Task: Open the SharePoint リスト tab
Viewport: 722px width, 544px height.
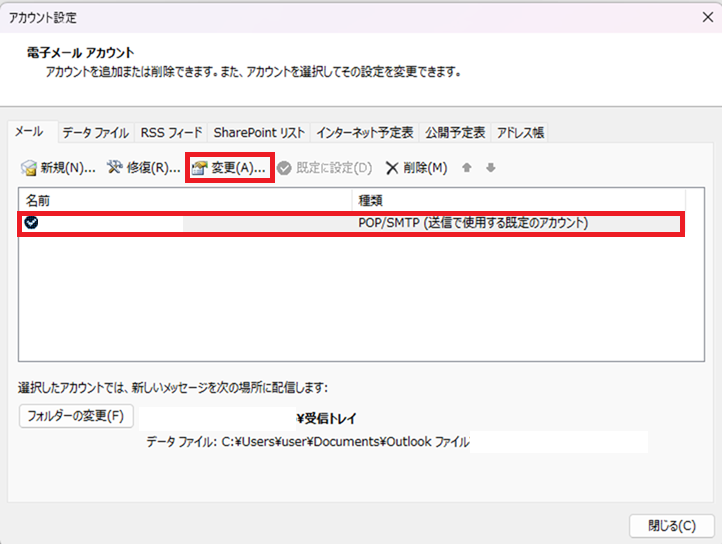Action: click(258, 132)
